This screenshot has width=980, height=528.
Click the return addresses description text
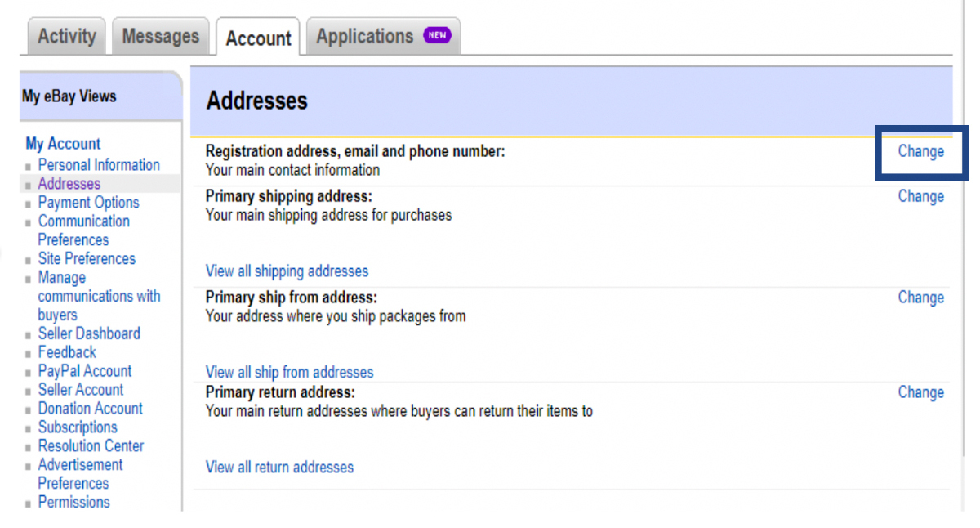point(399,411)
